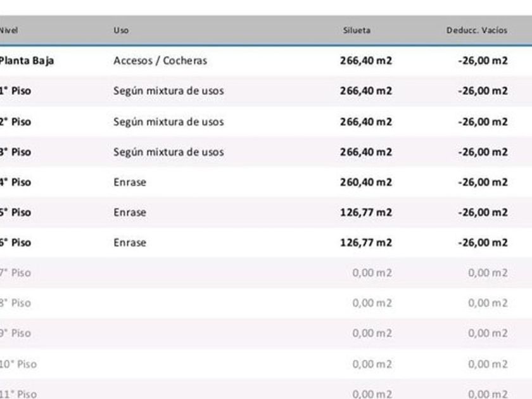This screenshot has width=532, height=399.
Task: Select the 5° Piso silueta value
Action: tap(366, 212)
